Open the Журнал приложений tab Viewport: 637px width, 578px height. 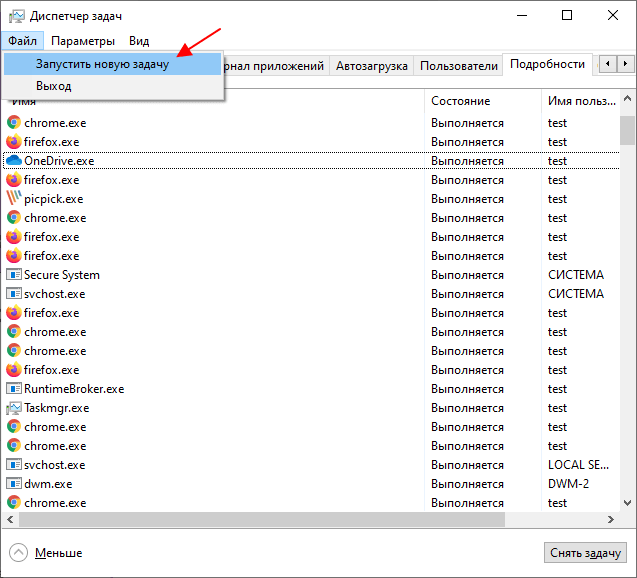[276, 66]
